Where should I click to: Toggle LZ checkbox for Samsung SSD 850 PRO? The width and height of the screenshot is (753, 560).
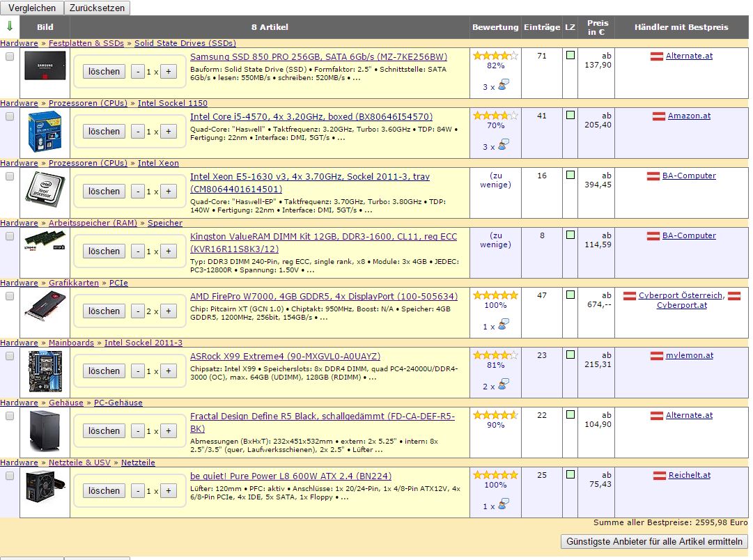[570, 55]
